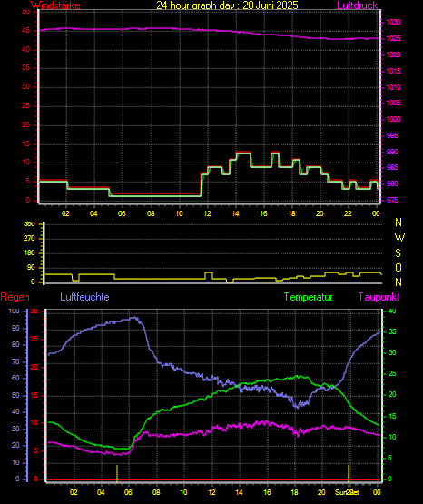Click the magenta Luftdruck heading
Viewport: 423px width, 504px height.
click(x=357, y=5)
